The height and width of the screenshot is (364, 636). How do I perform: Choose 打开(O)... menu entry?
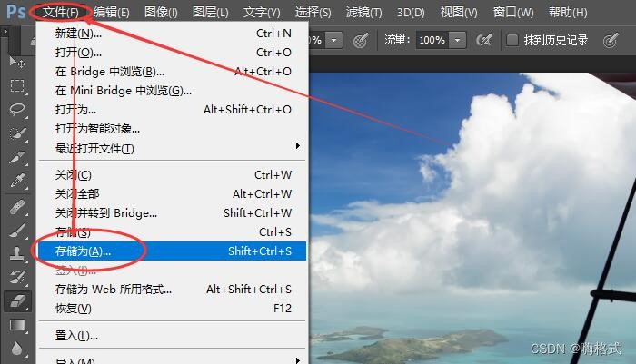click(173, 53)
